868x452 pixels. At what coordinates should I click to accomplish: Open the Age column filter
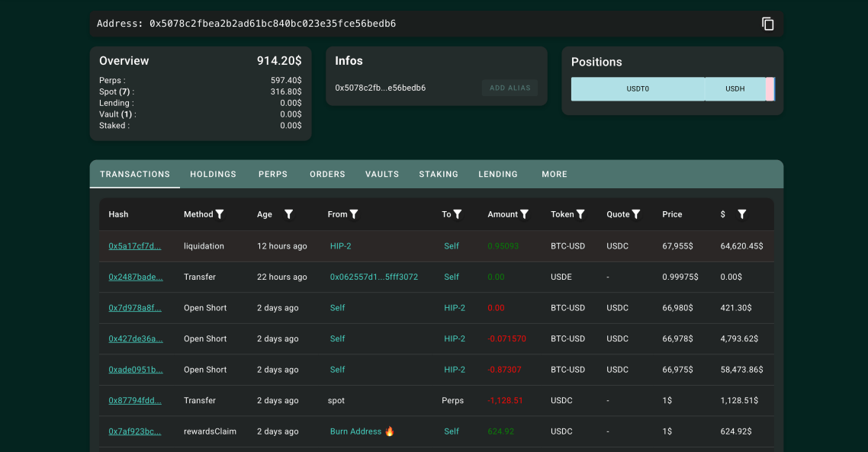(288, 215)
